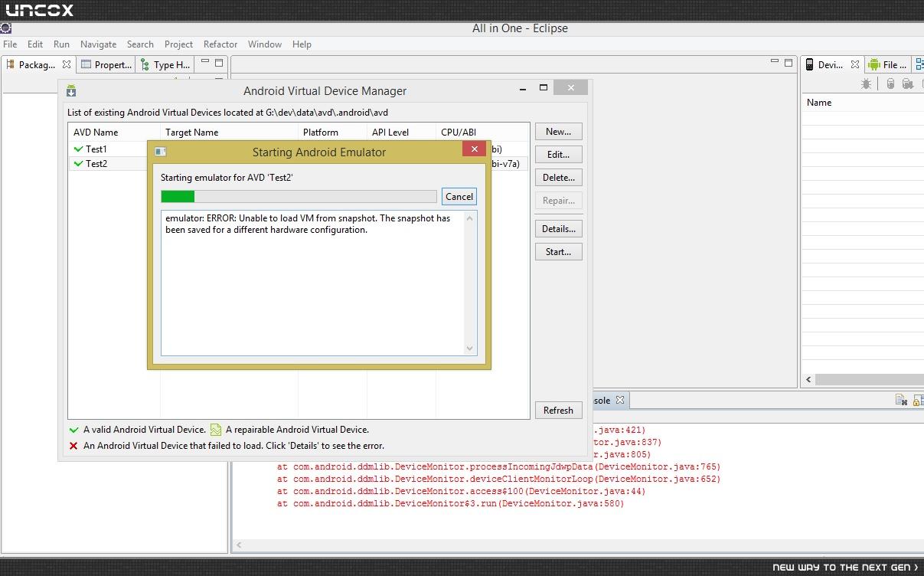924x576 pixels.
Task: Open the Run menu
Action: coord(61,44)
